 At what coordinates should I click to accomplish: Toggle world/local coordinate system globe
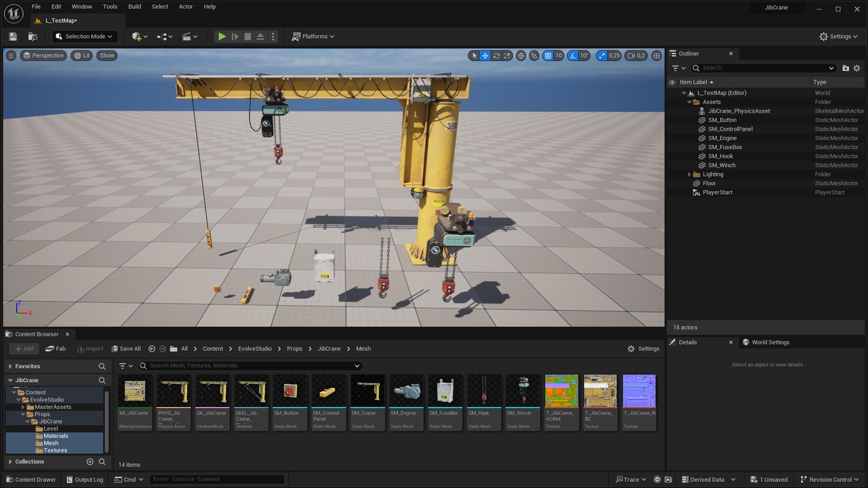tap(521, 56)
